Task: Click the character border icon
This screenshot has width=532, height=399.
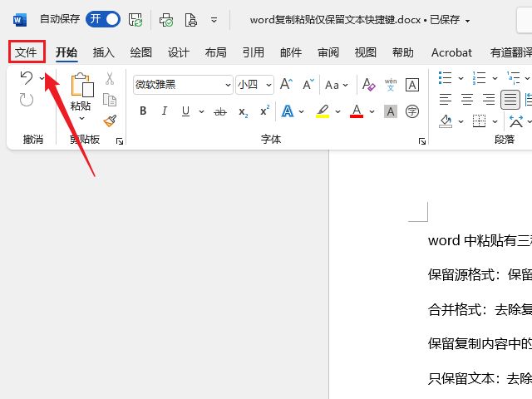Action: click(x=412, y=85)
